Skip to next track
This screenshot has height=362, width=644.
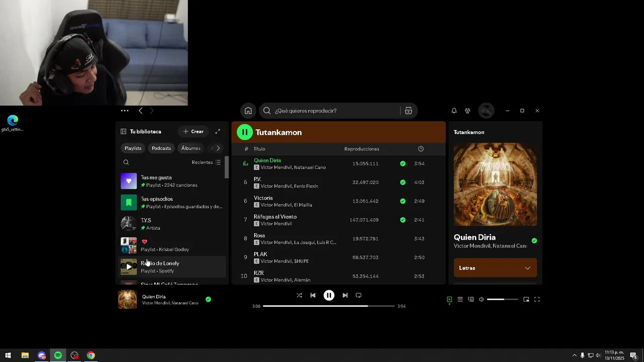point(345,296)
